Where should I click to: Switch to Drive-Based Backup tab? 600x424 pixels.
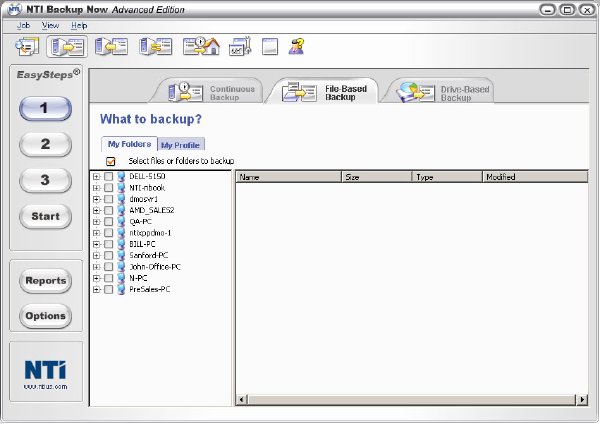[x=442, y=92]
